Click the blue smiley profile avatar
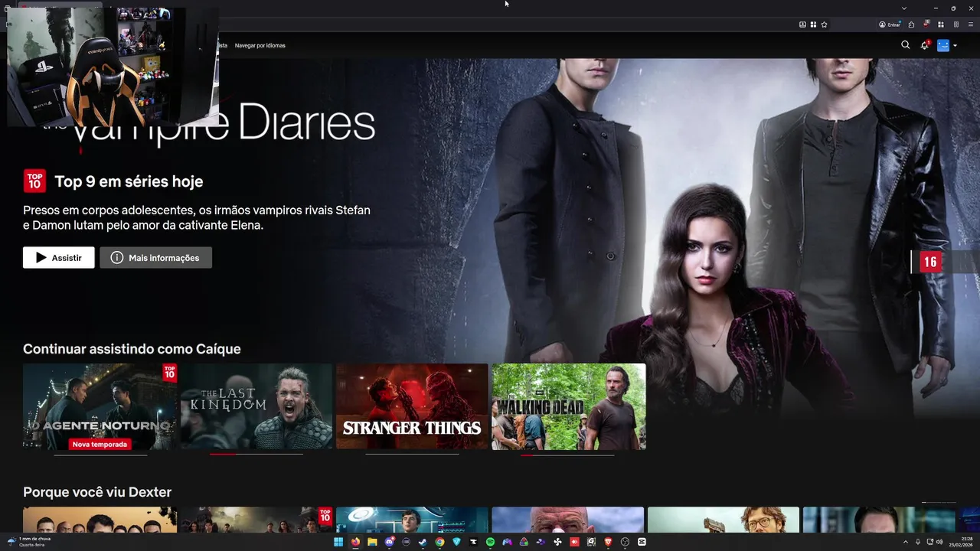Image resolution: width=980 pixels, height=551 pixels. tap(943, 45)
